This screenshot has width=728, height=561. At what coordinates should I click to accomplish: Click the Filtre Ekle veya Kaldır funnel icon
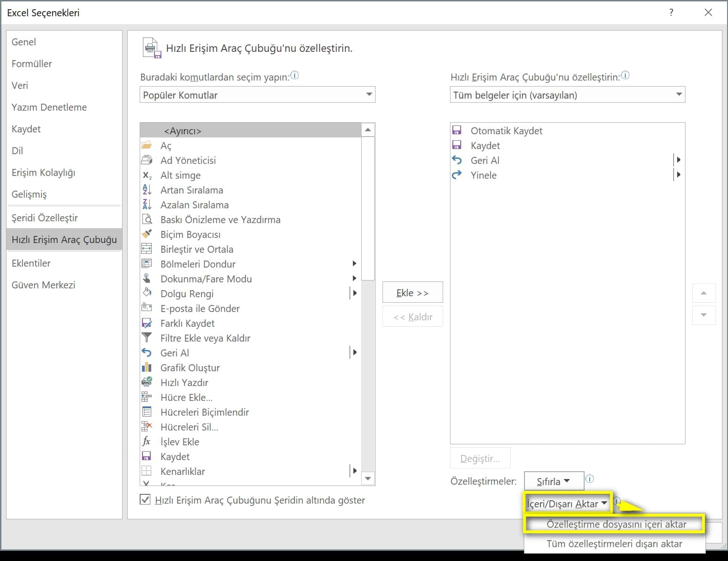point(147,338)
